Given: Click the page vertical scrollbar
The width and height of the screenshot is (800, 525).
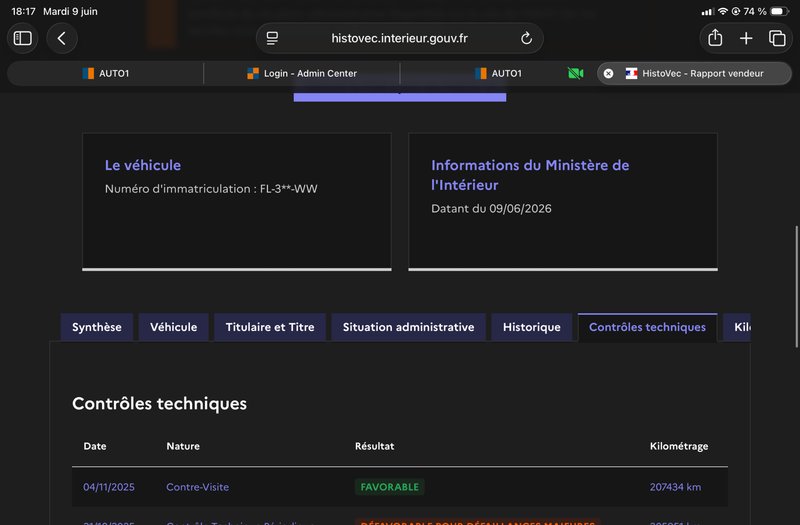Looking at the screenshot, I should coord(797,287).
